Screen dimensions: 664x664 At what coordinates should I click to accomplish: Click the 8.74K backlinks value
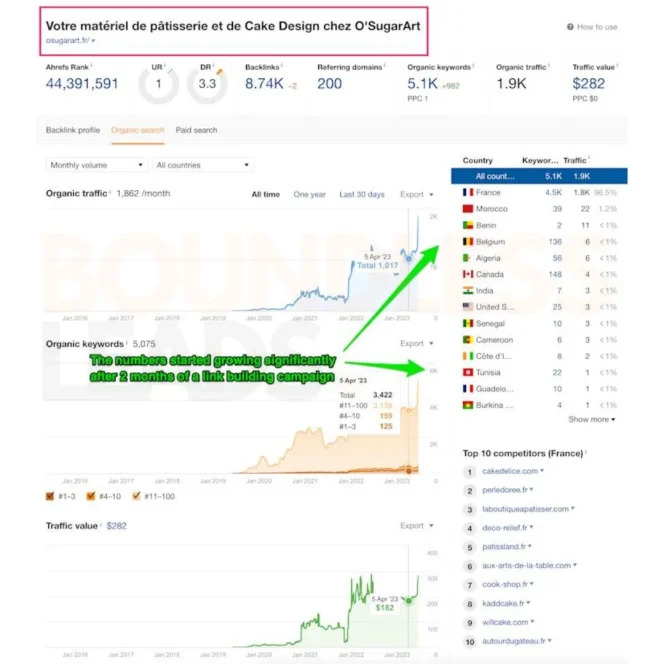[264, 83]
